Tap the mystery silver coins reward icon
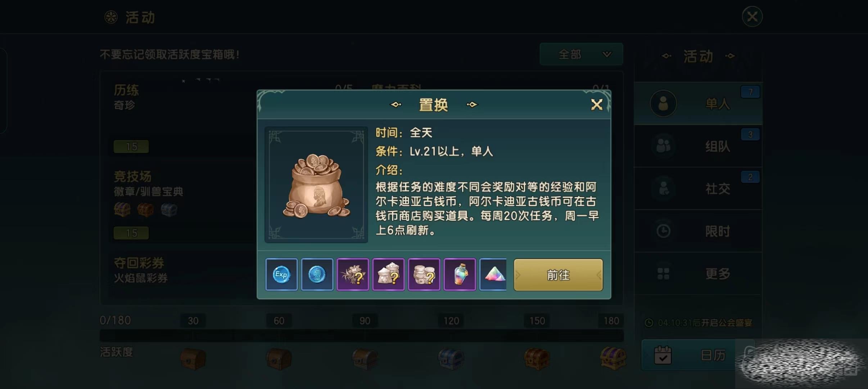 click(x=424, y=274)
